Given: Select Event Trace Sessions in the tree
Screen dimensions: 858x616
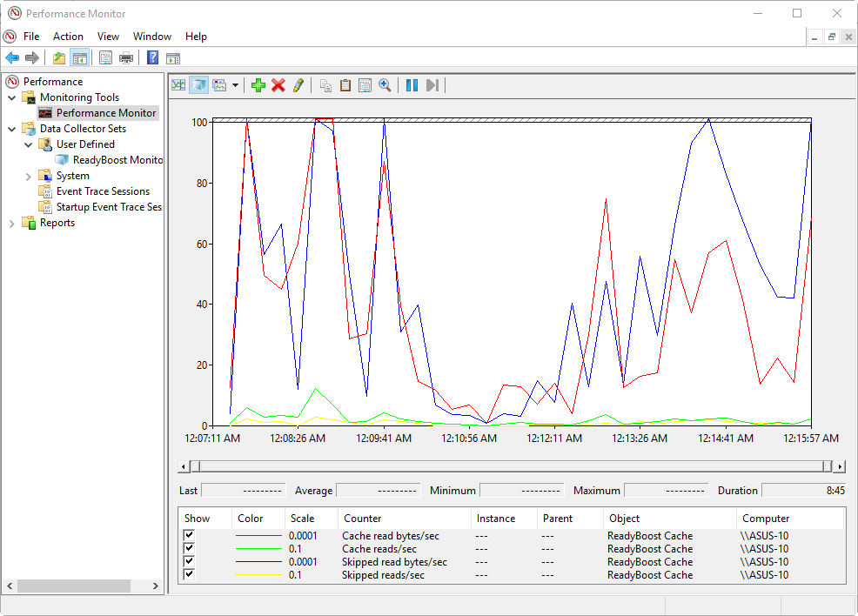Looking at the screenshot, I should [x=103, y=191].
